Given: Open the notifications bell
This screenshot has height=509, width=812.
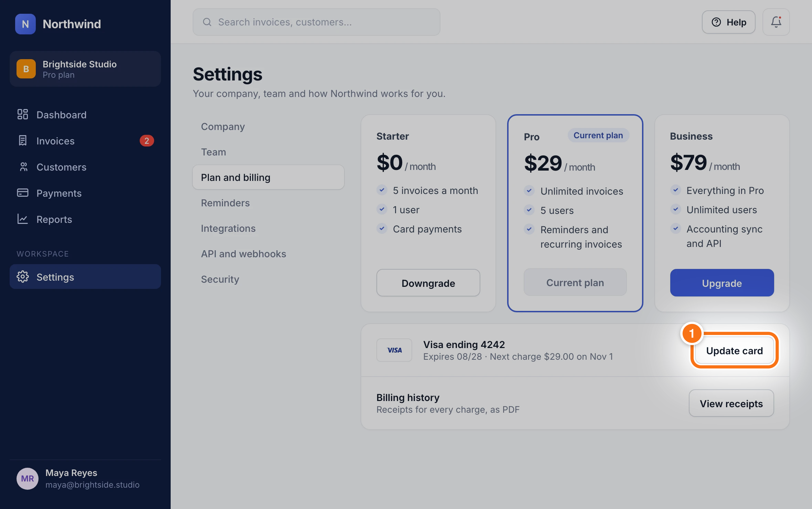Looking at the screenshot, I should [776, 22].
